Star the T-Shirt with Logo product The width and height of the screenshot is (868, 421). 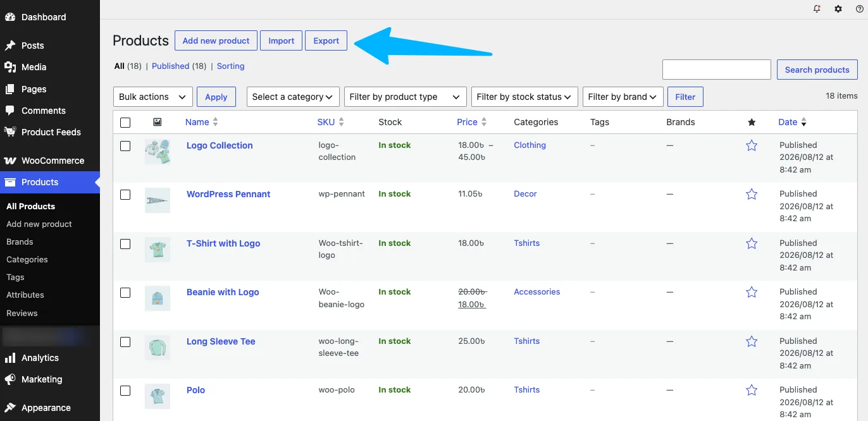point(752,243)
